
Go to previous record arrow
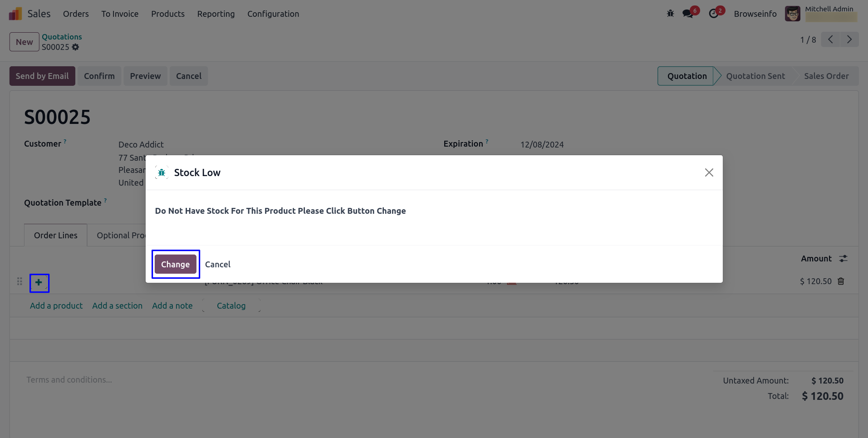tap(830, 39)
